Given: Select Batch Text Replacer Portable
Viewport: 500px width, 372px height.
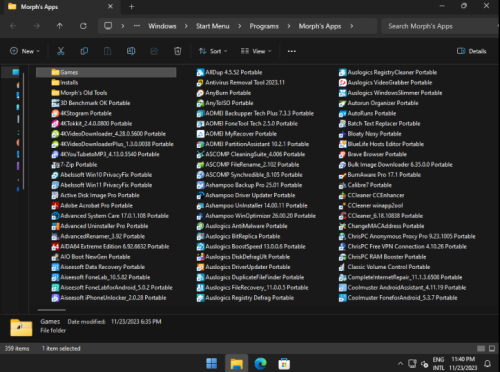Looking at the screenshot, I should point(380,124).
